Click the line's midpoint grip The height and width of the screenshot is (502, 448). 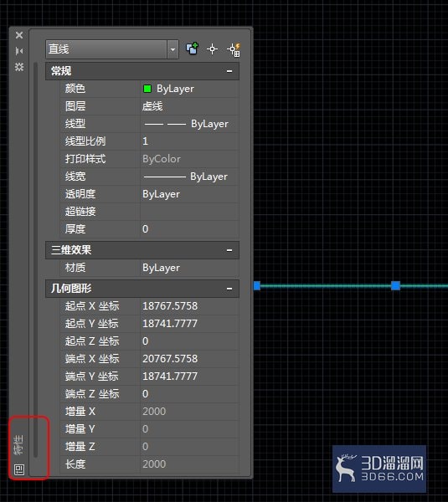[396, 285]
